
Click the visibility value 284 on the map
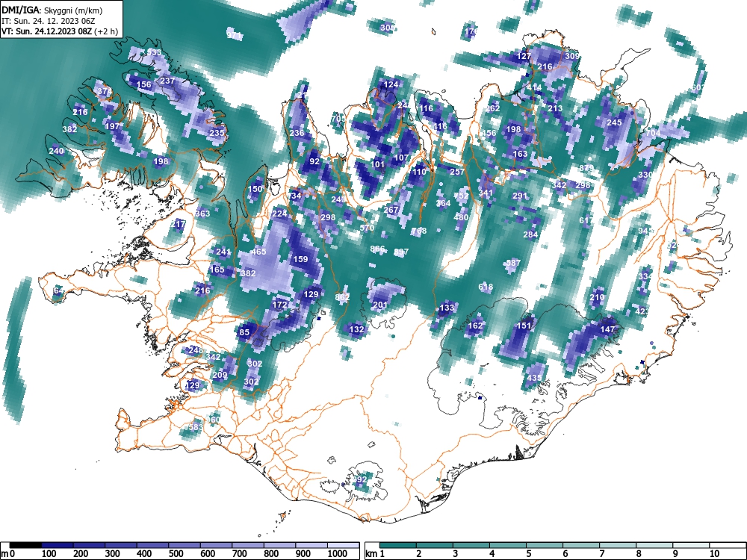pos(530,234)
